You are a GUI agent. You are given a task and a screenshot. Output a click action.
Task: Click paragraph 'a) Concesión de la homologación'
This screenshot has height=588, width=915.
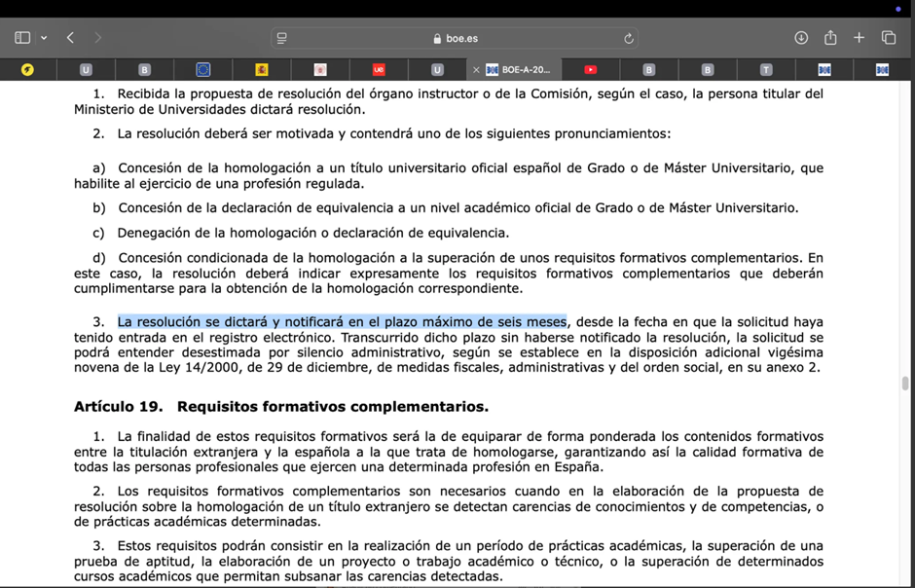449,175
